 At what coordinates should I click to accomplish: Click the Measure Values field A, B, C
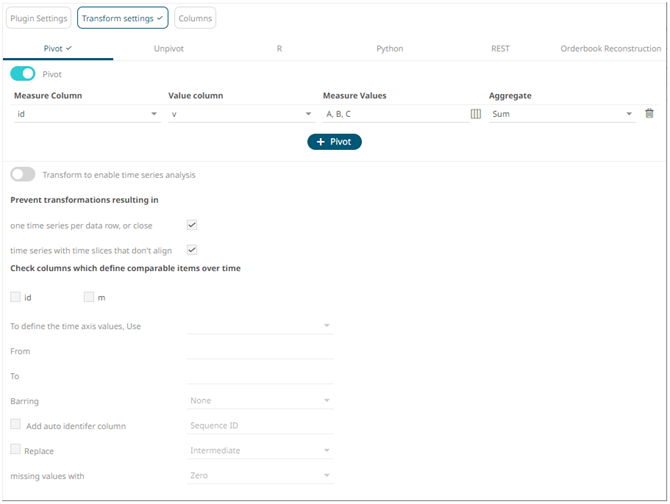[396, 114]
